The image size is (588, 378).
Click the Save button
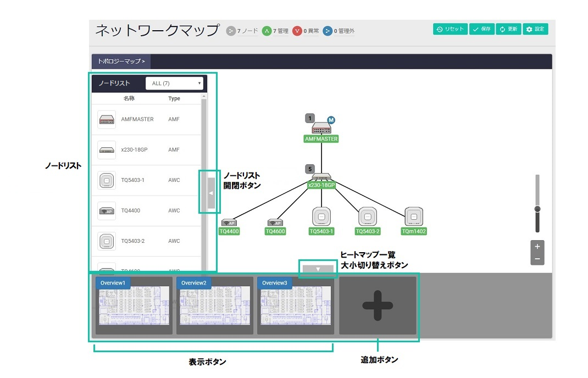[x=481, y=29]
